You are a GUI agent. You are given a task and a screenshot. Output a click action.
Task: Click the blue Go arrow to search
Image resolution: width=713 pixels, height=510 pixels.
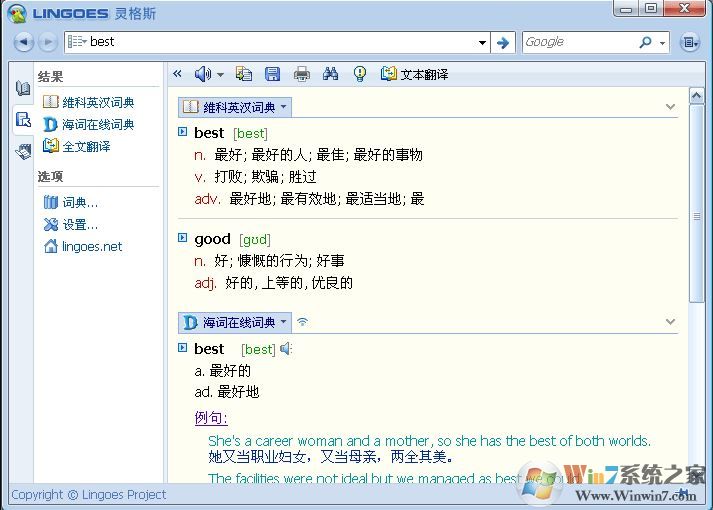tap(503, 43)
